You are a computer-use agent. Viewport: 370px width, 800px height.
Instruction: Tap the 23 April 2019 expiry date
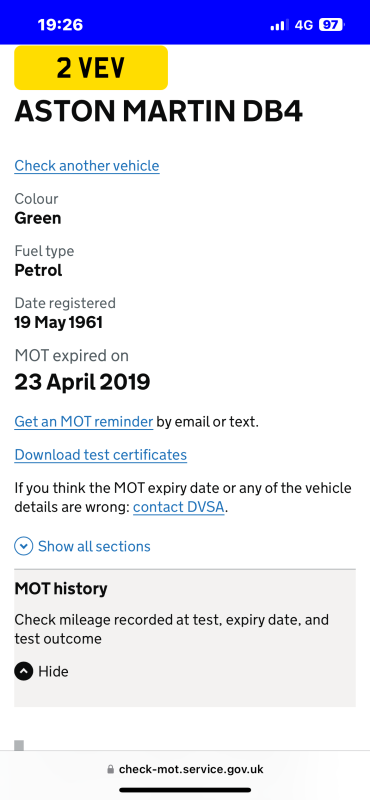(82, 382)
